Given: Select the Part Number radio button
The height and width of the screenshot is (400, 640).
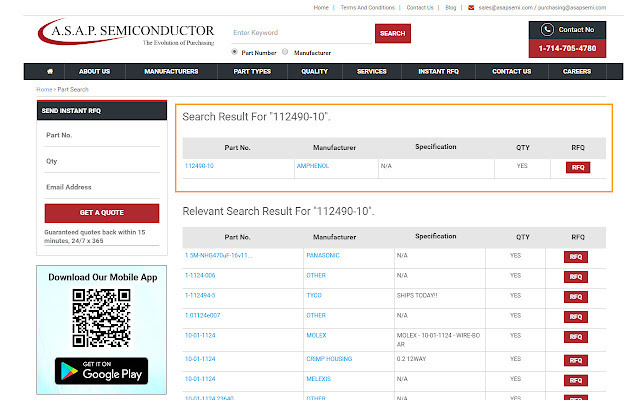Looking at the screenshot, I should (234, 52).
